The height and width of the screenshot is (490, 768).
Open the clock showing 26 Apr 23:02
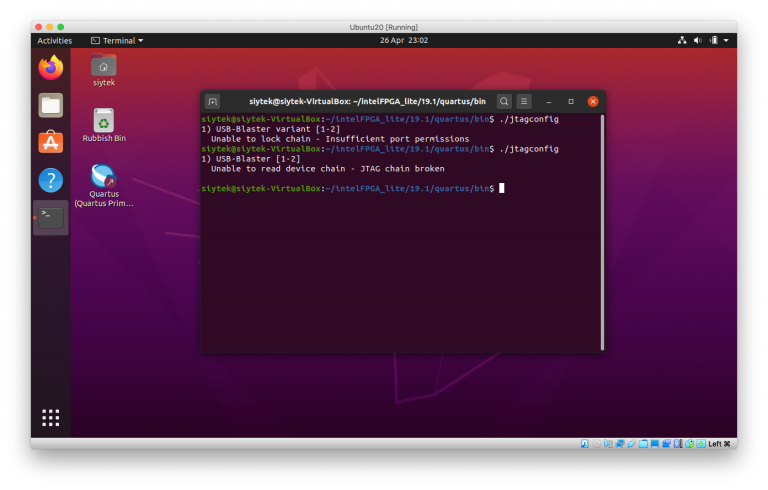[x=404, y=40]
